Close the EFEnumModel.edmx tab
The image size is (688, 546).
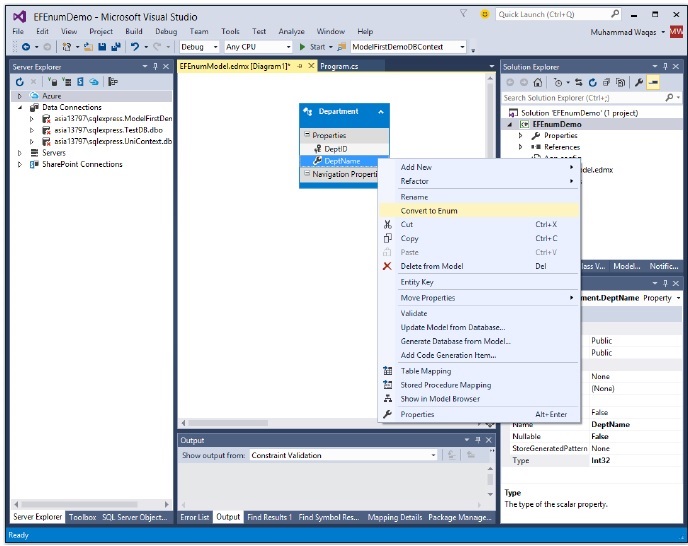[x=311, y=66]
